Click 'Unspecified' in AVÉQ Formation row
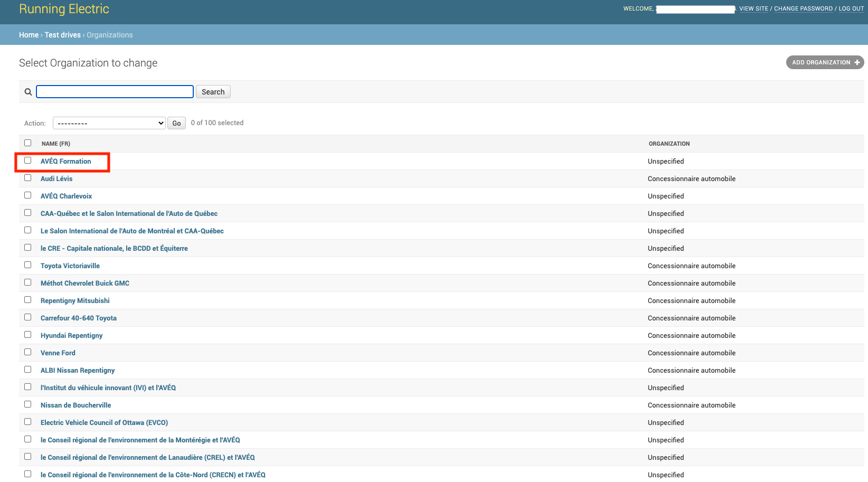This screenshot has height=482, width=868. [x=666, y=161]
